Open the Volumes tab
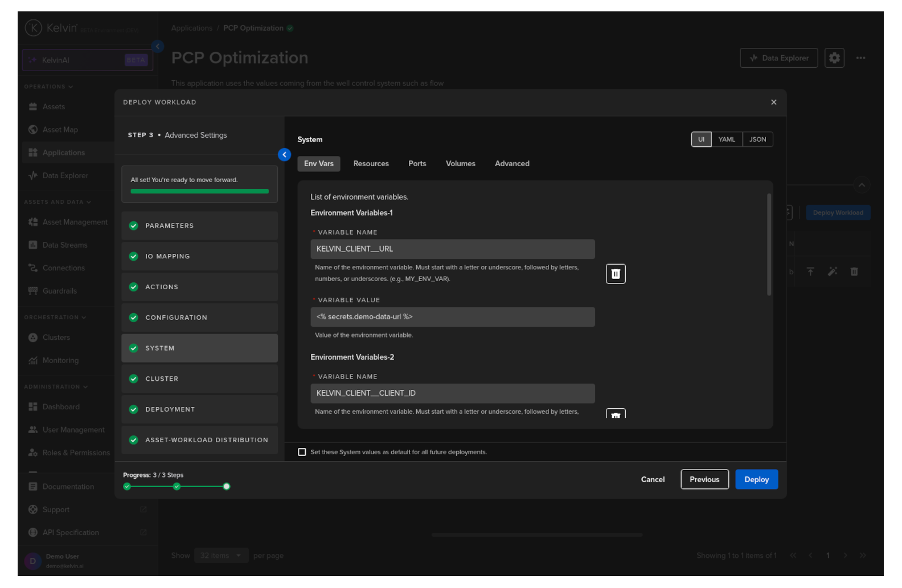This screenshot has width=902, height=588. pyautogui.click(x=460, y=164)
